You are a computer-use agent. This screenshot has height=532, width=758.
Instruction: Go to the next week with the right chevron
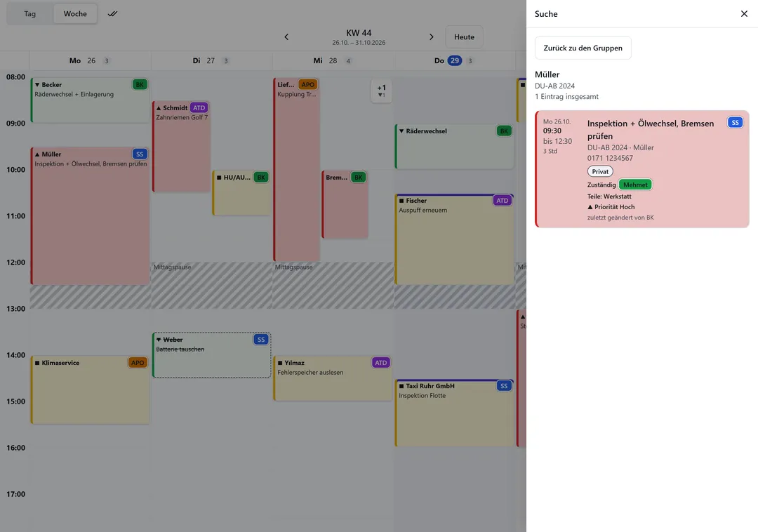[x=431, y=36]
